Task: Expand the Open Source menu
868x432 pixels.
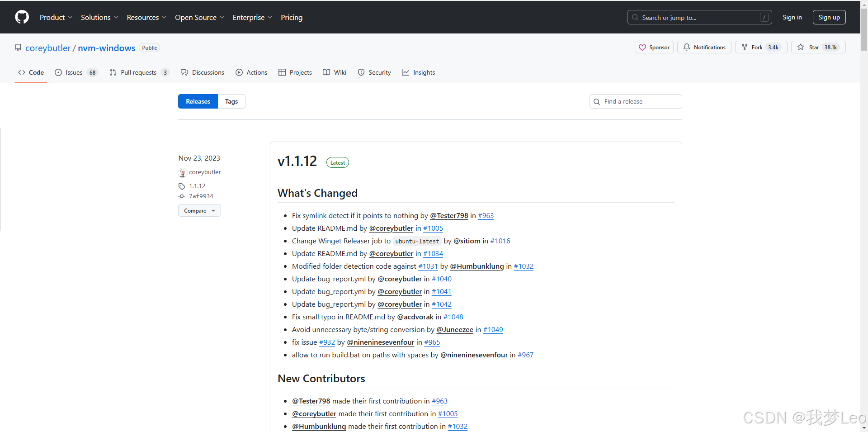Action: pyautogui.click(x=199, y=17)
